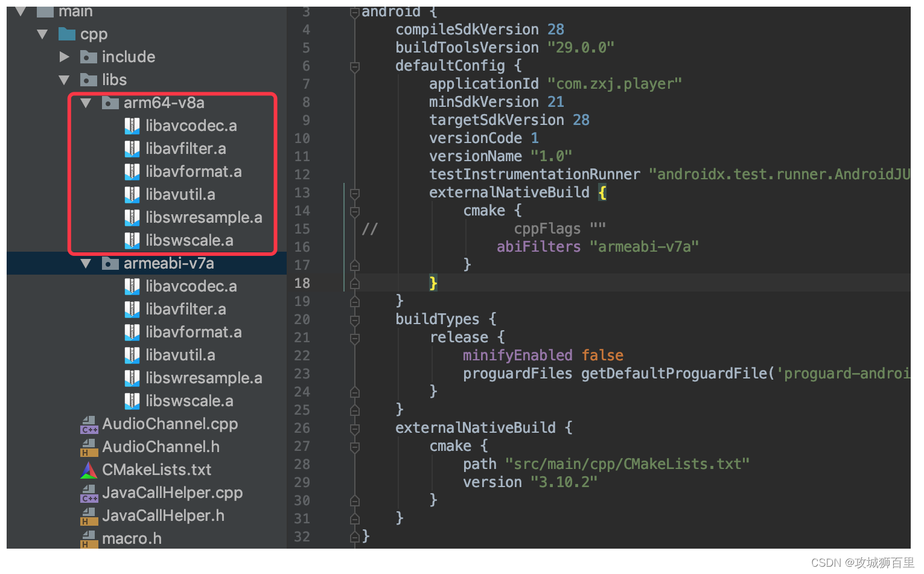The height and width of the screenshot is (574, 924).
Task: Select libswscale.a file name in armeabi-v7a
Action: pos(190,401)
